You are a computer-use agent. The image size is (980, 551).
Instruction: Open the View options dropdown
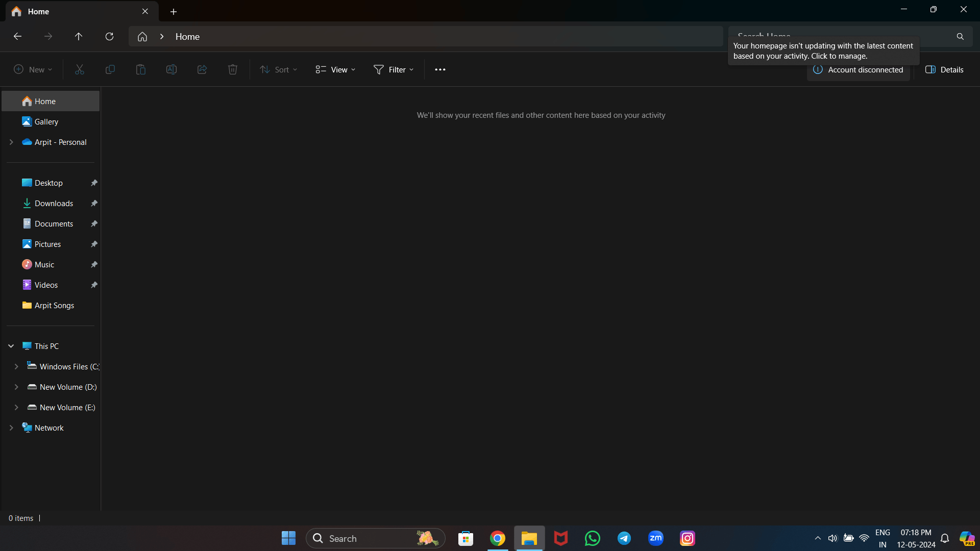(335, 69)
